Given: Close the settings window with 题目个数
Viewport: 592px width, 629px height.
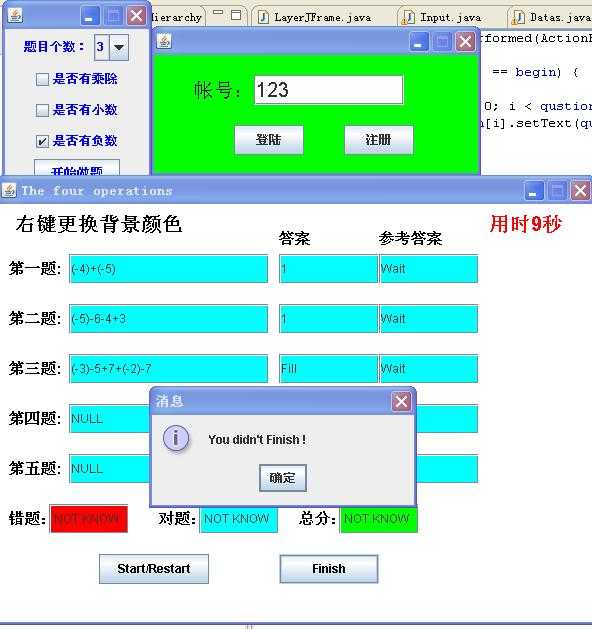Looking at the screenshot, I should coord(136,16).
